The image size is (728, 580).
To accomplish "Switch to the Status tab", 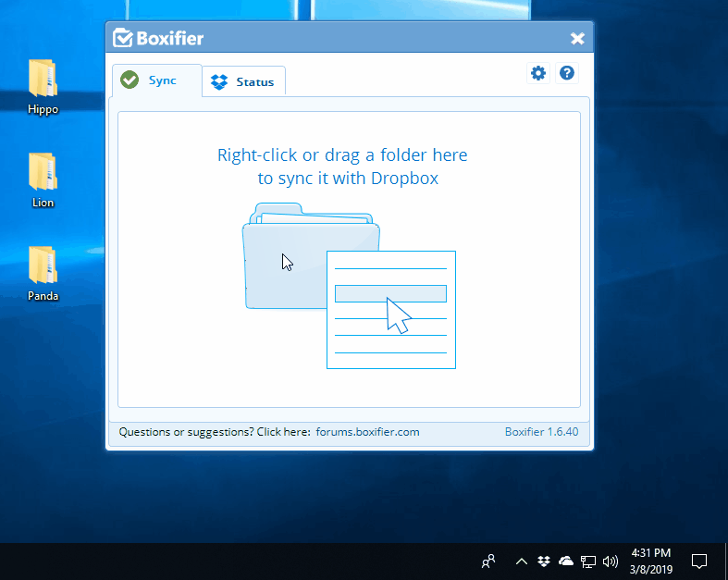I will pos(244,81).
